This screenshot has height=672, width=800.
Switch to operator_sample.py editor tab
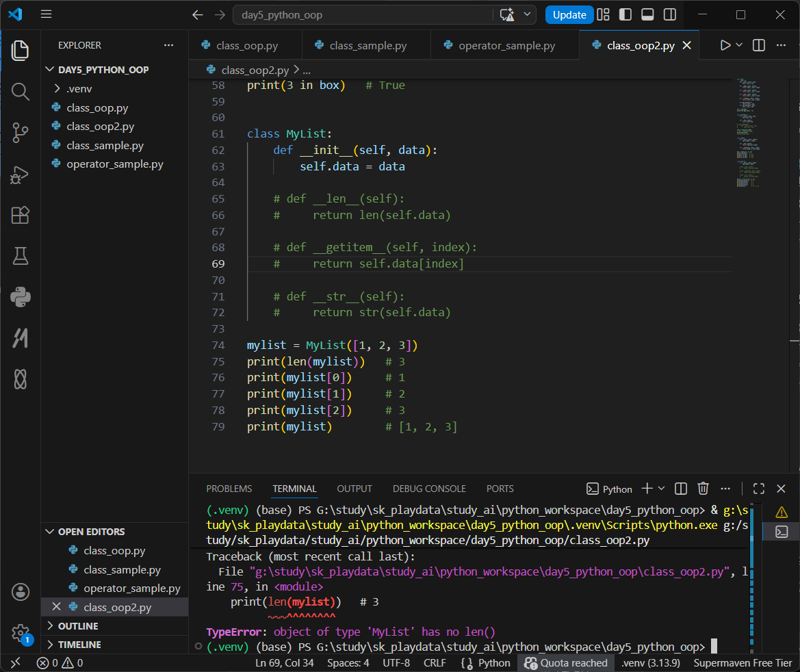pyautogui.click(x=505, y=45)
